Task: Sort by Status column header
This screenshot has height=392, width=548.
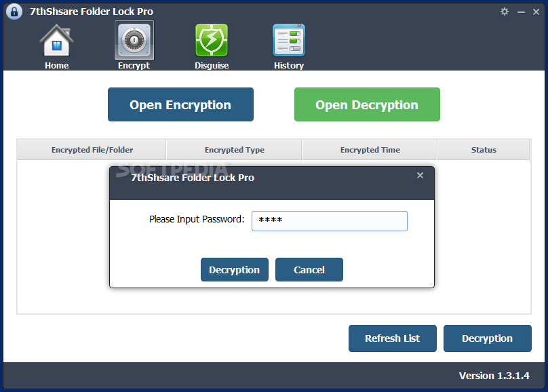Action: click(484, 150)
